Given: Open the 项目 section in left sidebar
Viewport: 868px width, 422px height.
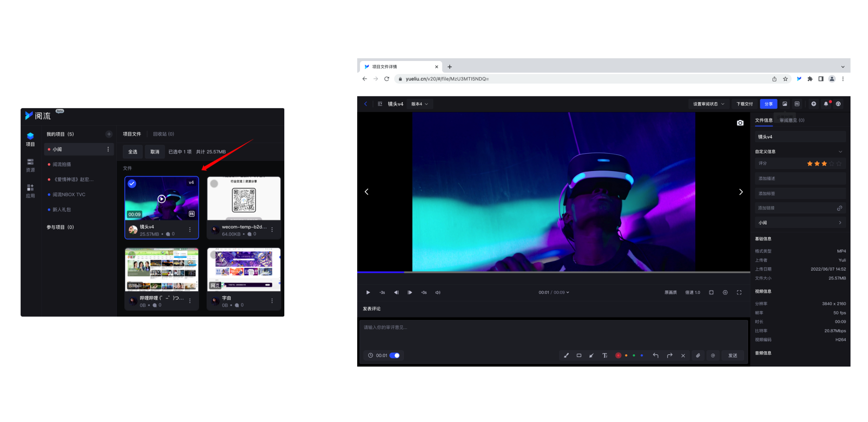Looking at the screenshot, I should click(30, 140).
